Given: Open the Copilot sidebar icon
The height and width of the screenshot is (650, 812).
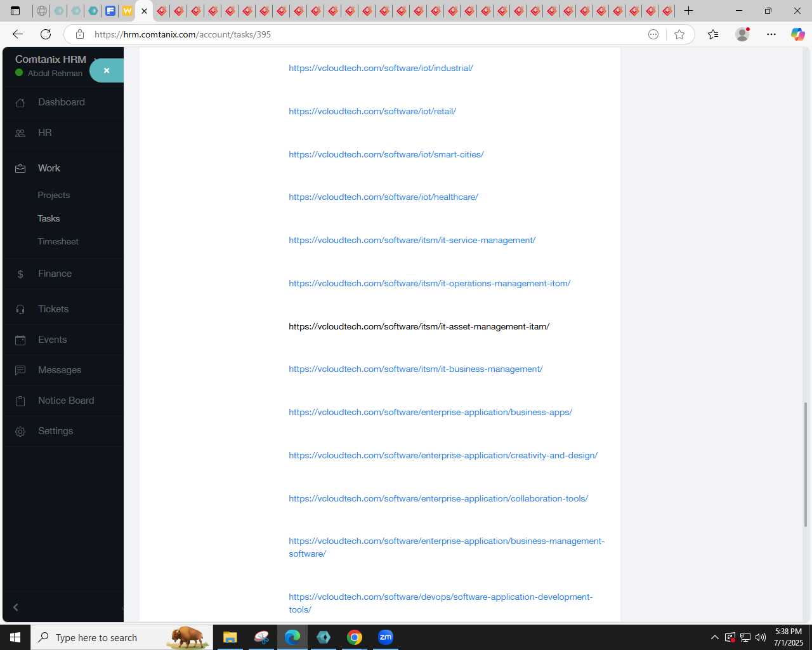Looking at the screenshot, I should 797,34.
